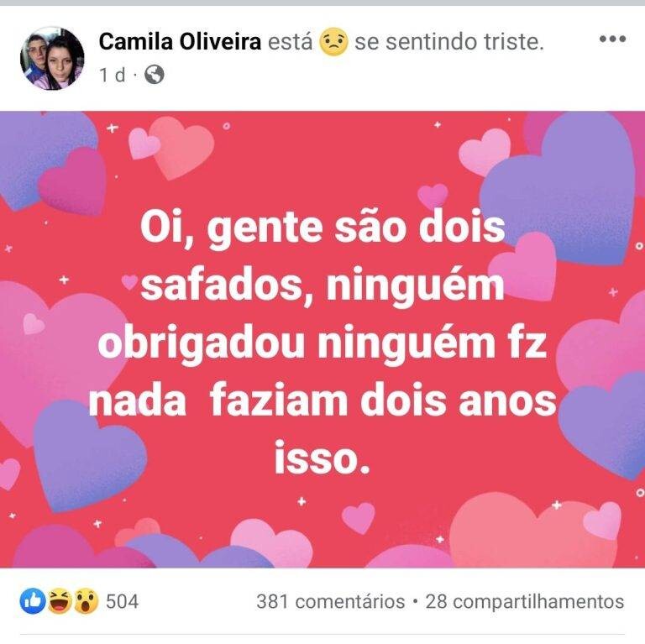Open Camila Oliveira's profile via name
645x644 pixels.
pos(180,42)
